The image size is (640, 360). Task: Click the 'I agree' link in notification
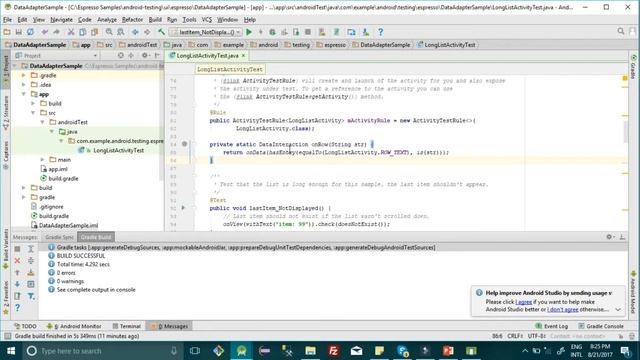[523, 302]
